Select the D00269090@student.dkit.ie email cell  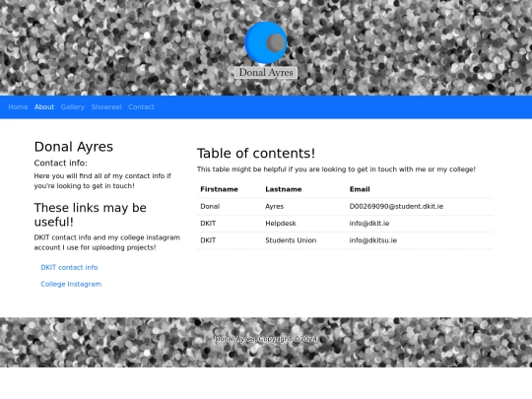pos(396,206)
